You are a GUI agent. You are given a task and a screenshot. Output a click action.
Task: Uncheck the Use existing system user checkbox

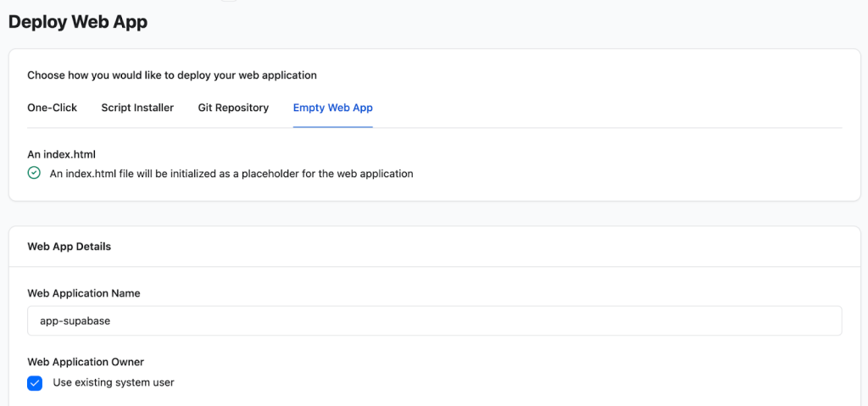pos(35,383)
